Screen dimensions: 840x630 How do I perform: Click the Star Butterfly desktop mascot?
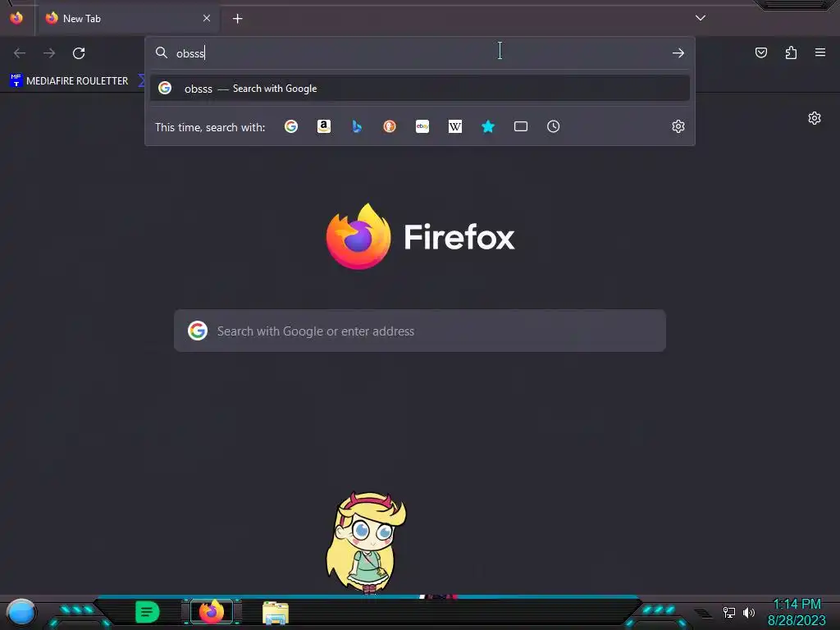click(x=367, y=543)
